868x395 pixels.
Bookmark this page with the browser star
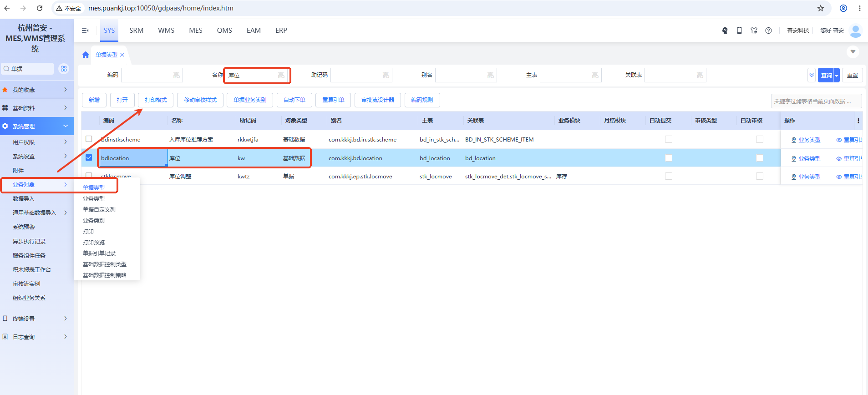coord(821,8)
